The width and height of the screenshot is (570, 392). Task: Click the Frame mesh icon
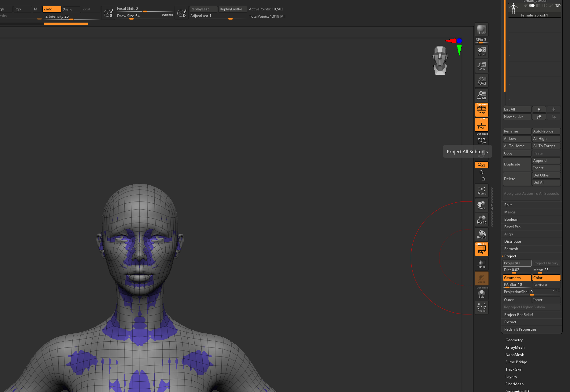click(481, 191)
